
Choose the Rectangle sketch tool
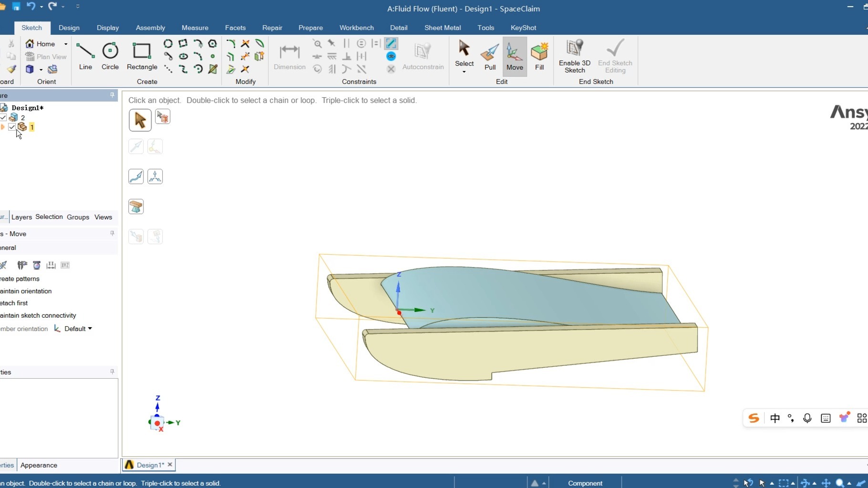point(142,56)
